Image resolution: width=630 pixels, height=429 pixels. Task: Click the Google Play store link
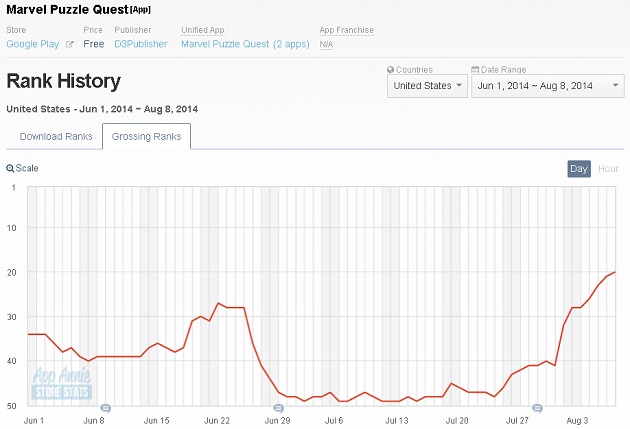(x=33, y=44)
